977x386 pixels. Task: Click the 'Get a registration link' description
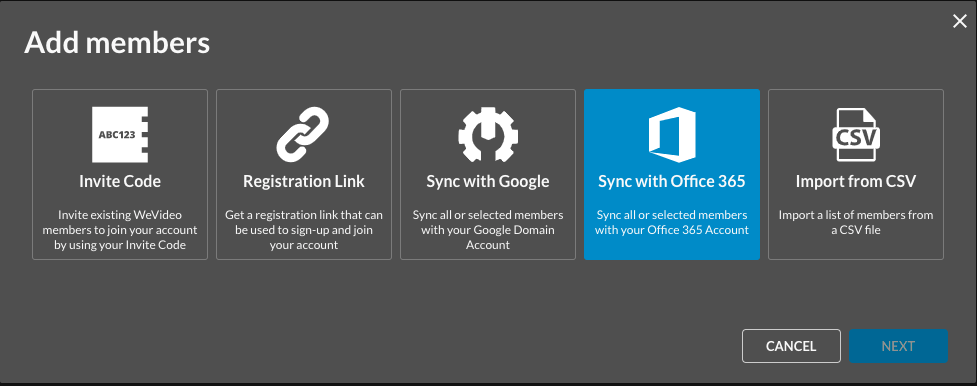pyautogui.click(x=303, y=230)
